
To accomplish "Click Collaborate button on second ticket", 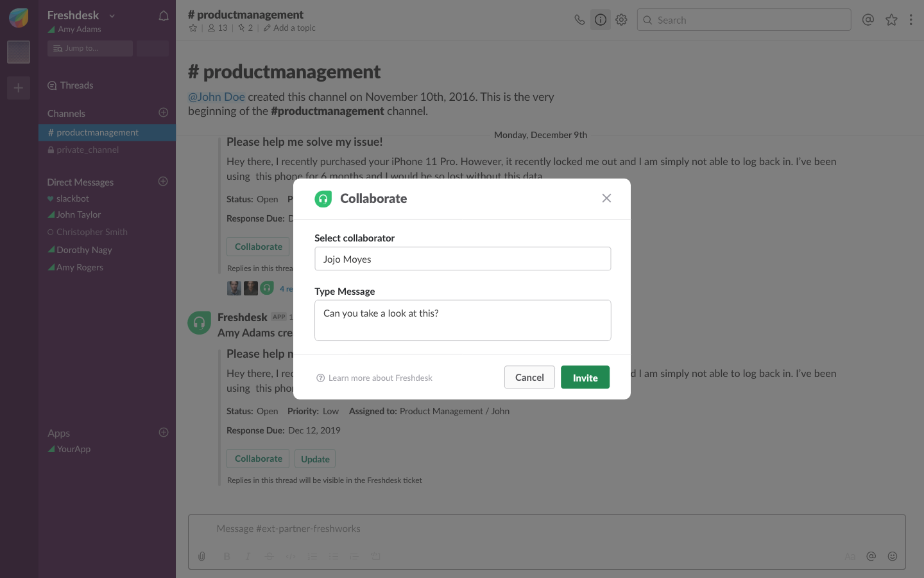I will 258,459.
